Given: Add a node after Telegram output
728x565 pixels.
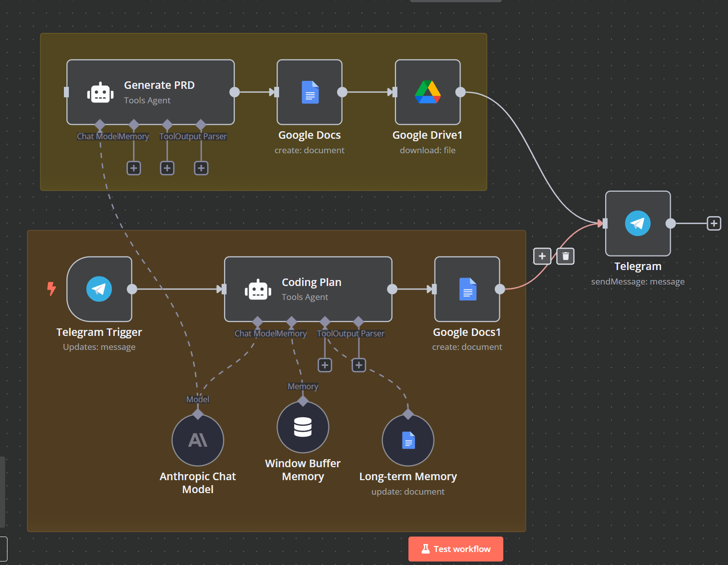Looking at the screenshot, I should tap(714, 223).
